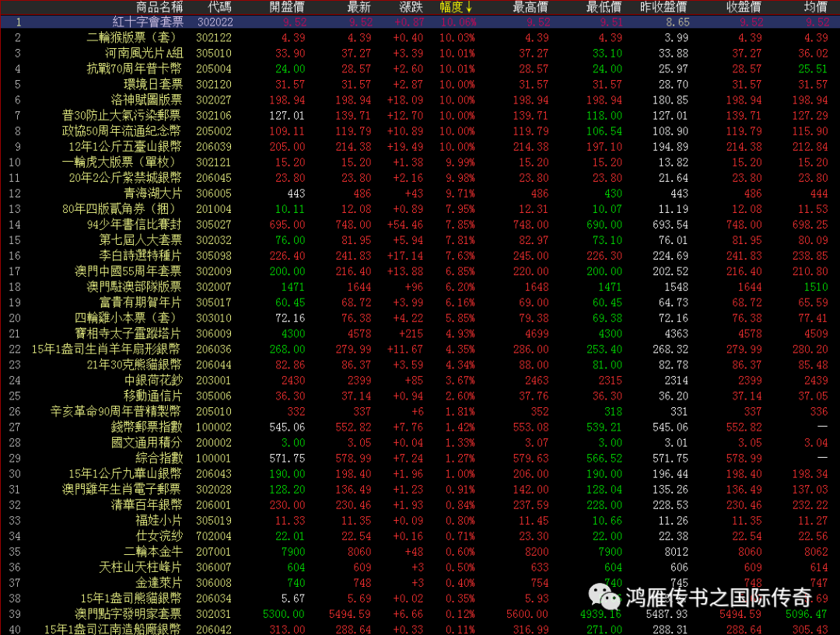Select the 綜合指數 row

pos(420,459)
